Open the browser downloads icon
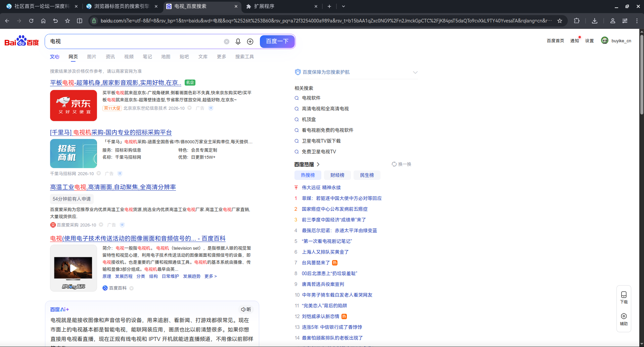Image resolution: width=644 pixels, height=347 pixels. (595, 21)
